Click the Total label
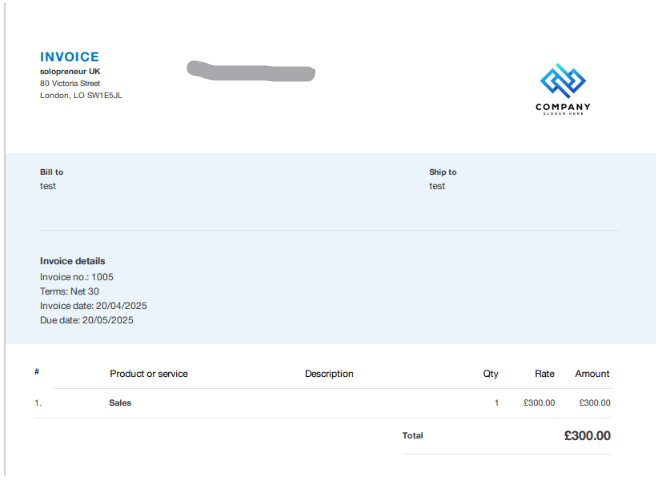Viewport: 656px width, 486px height. pos(413,435)
